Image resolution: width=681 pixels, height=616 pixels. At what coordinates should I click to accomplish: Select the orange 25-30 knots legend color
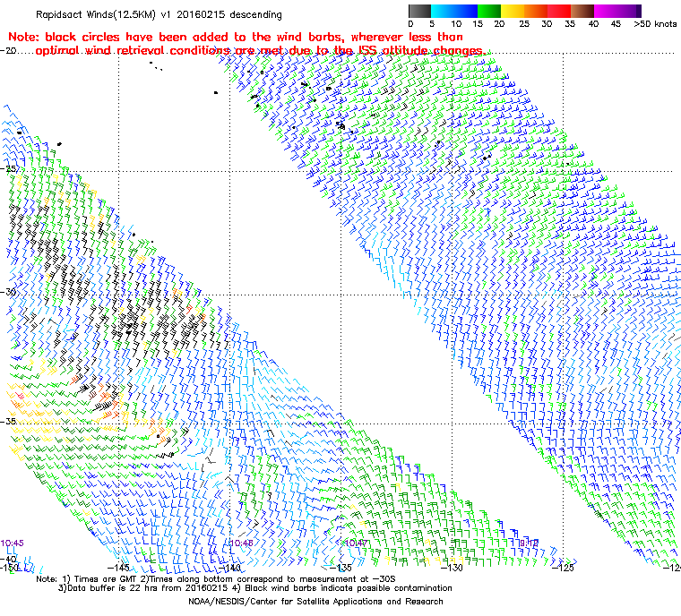[536, 11]
